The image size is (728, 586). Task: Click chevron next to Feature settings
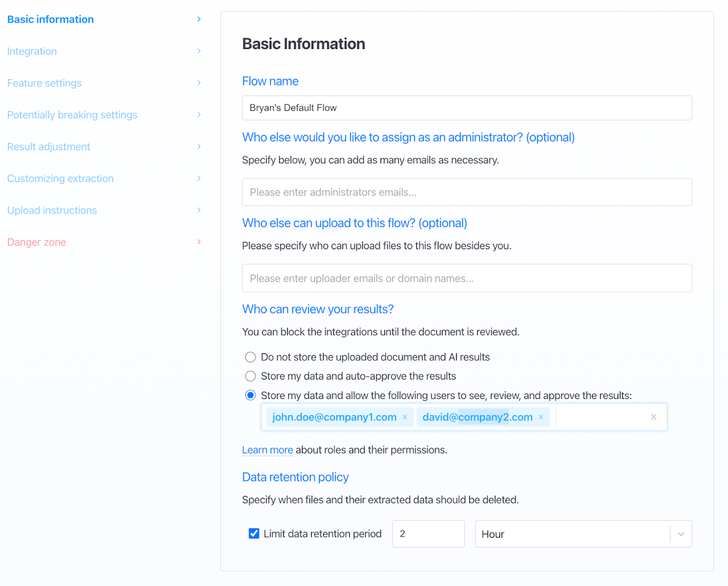[x=199, y=83]
